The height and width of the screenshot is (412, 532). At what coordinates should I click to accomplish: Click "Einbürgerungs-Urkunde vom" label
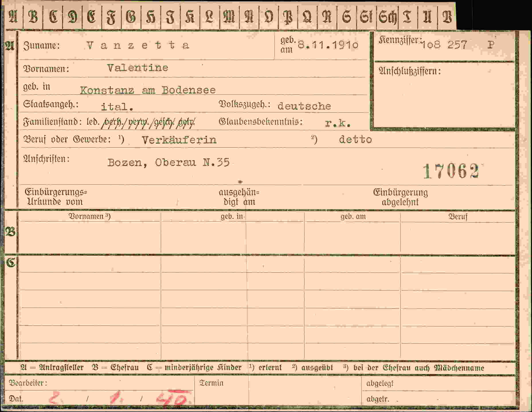point(56,197)
